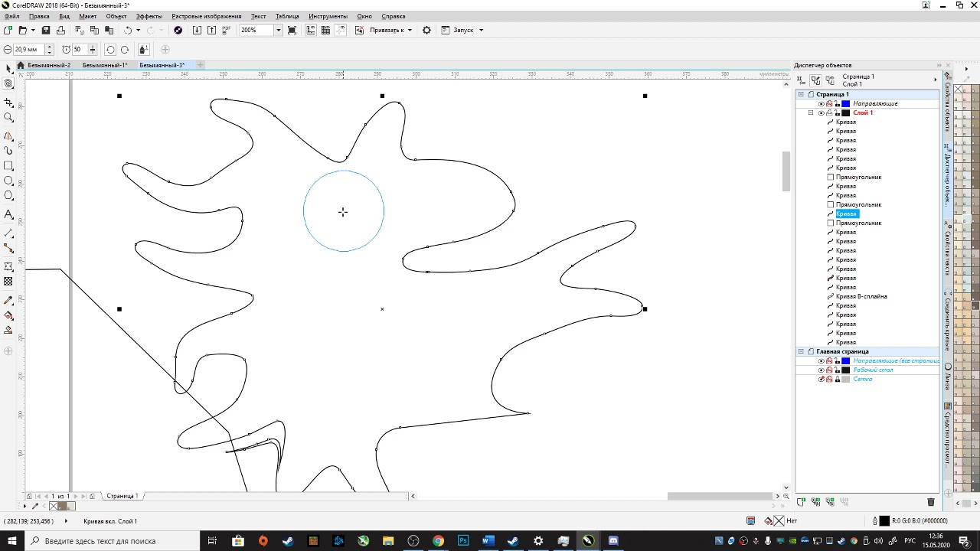Select the Eyedropper tool
Image resolution: width=980 pixels, height=551 pixels.
point(8,300)
